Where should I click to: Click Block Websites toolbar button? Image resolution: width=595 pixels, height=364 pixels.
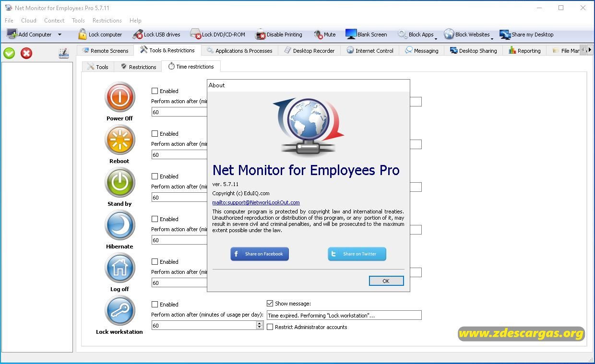467,35
